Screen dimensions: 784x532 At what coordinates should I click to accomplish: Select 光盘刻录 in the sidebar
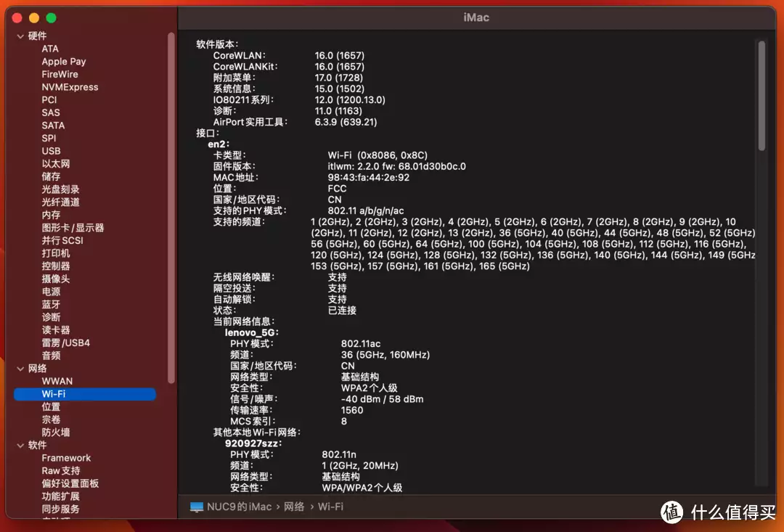pos(60,189)
